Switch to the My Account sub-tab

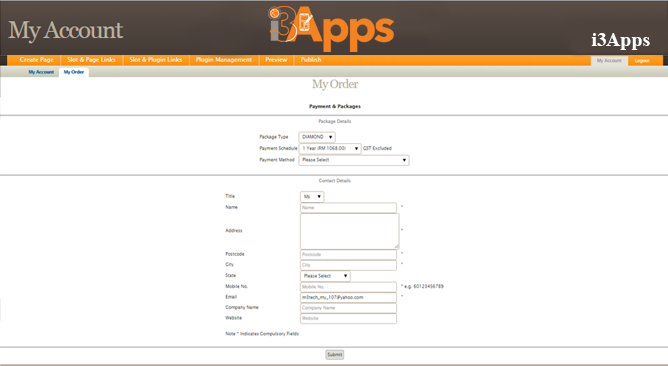pos(41,72)
